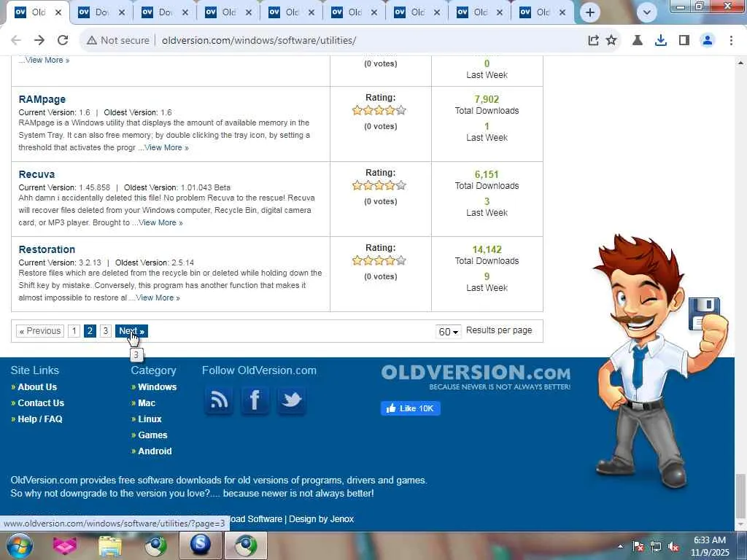Open Windows Explorer folder in taskbar
This screenshot has height=560, width=747.
click(x=110, y=545)
